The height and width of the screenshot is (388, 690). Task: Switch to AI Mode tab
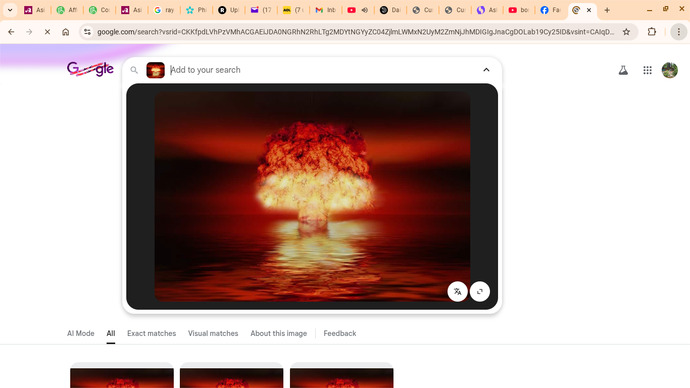pos(81,333)
